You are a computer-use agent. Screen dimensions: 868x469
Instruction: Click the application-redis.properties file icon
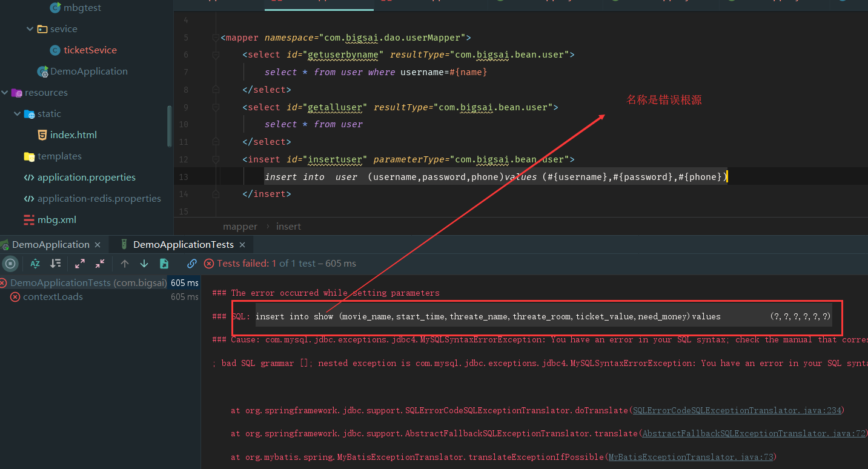(29, 199)
